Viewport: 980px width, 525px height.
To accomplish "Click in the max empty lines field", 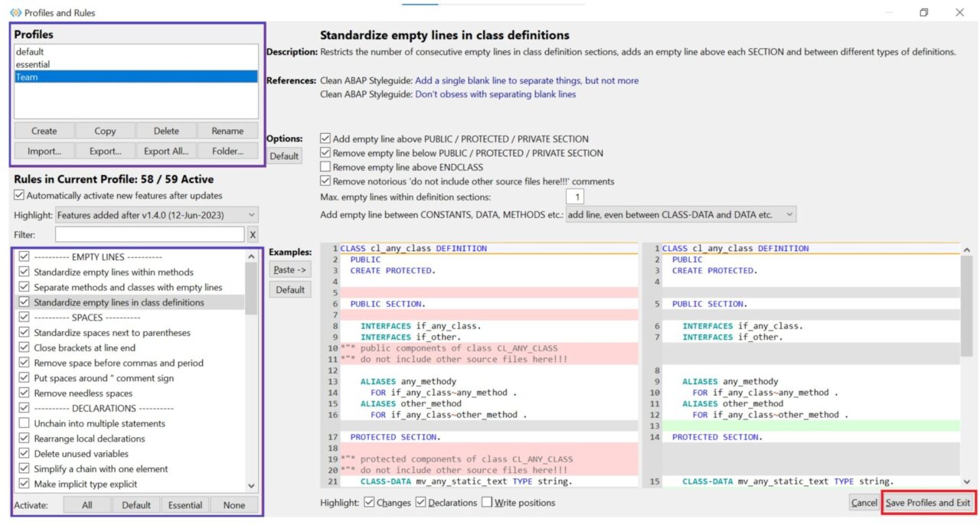I will [576, 197].
